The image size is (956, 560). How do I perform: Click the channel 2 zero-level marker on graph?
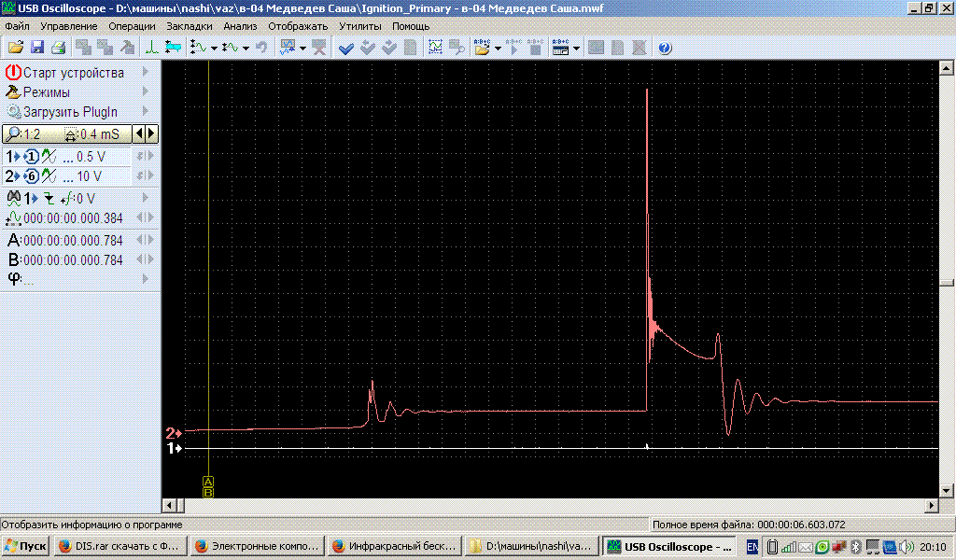[x=174, y=433]
